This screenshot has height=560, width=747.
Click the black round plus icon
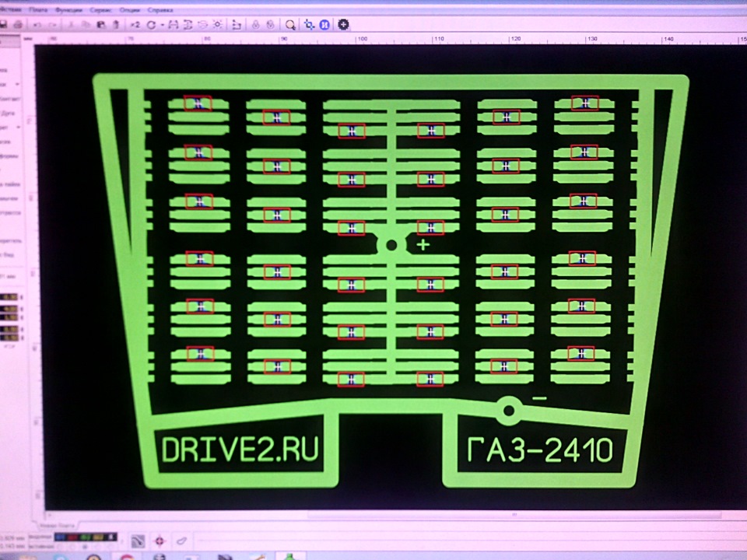(x=343, y=24)
